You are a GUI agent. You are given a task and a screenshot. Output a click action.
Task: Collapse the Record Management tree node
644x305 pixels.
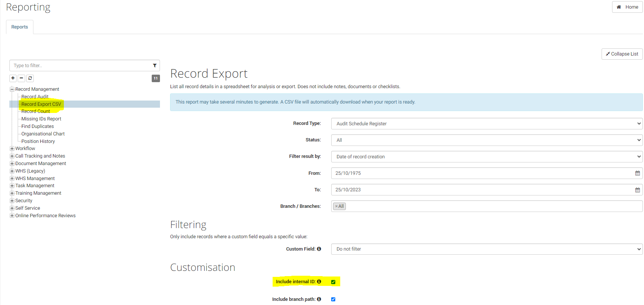coord(12,89)
